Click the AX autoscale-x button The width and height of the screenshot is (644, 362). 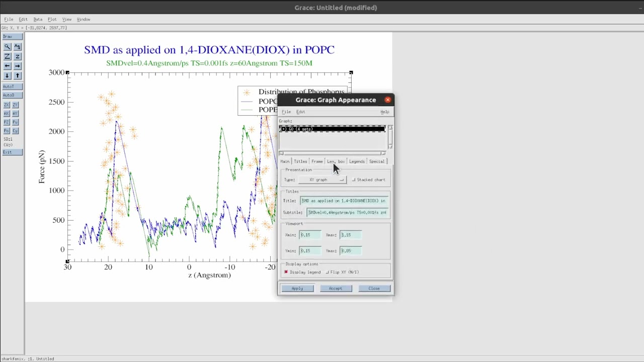(7, 113)
